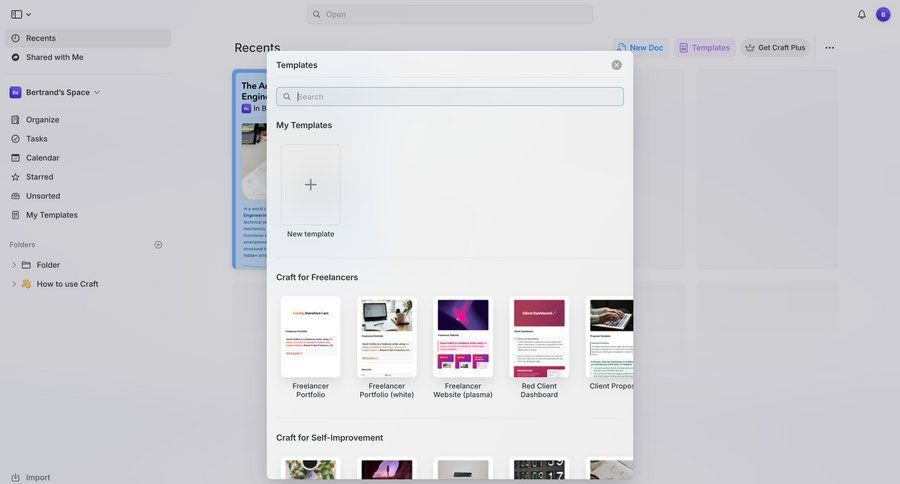900x484 pixels.
Task: Click the My Templates icon
Action: coord(15,215)
